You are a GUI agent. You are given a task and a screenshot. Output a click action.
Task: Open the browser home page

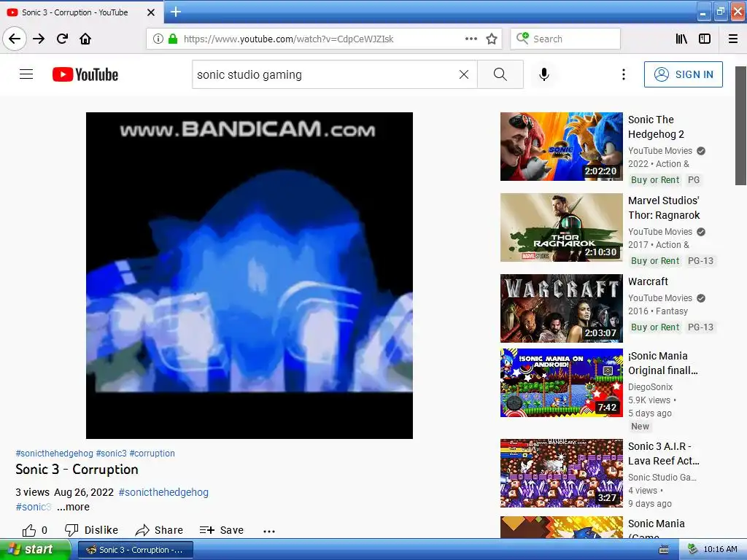[85, 39]
